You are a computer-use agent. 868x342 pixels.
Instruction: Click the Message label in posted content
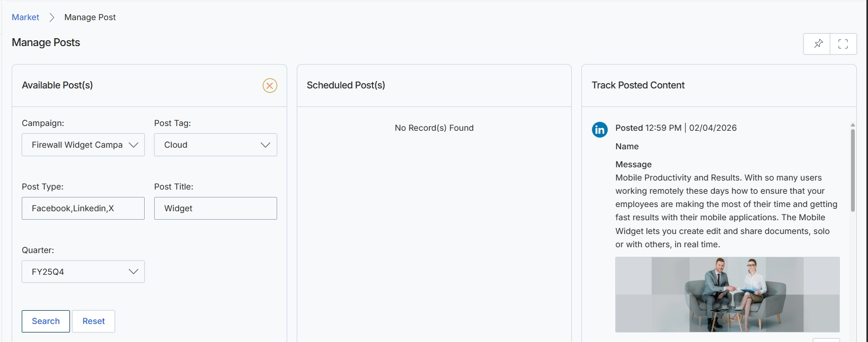[633, 165]
